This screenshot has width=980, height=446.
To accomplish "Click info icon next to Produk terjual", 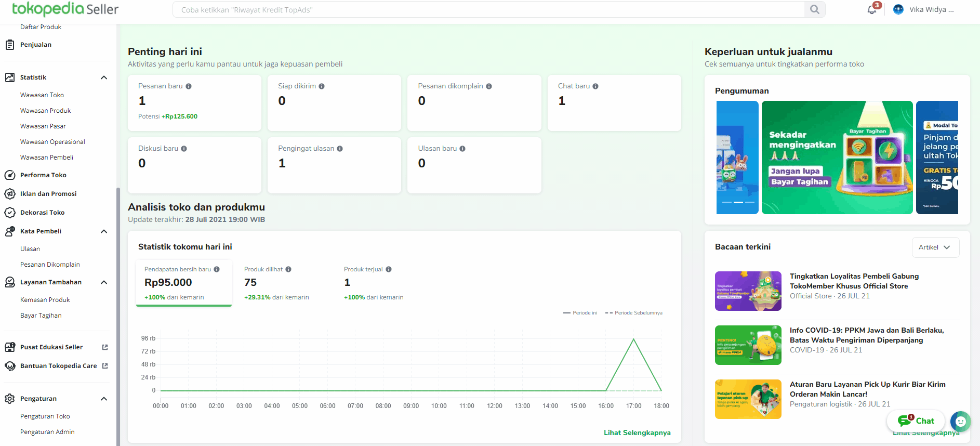I will pyautogui.click(x=389, y=269).
